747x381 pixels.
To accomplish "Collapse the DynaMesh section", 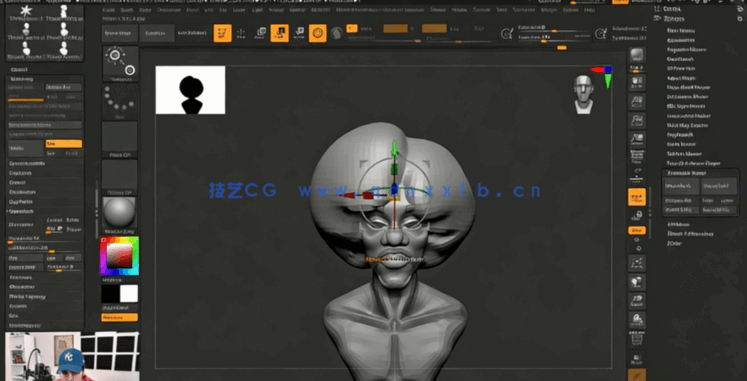I will tap(20, 211).
